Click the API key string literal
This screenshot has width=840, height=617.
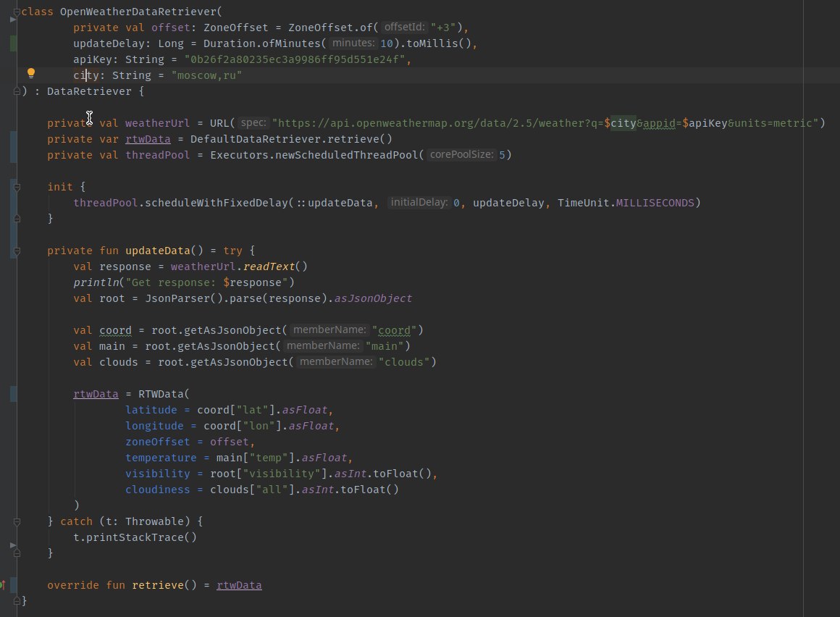coord(295,59)
